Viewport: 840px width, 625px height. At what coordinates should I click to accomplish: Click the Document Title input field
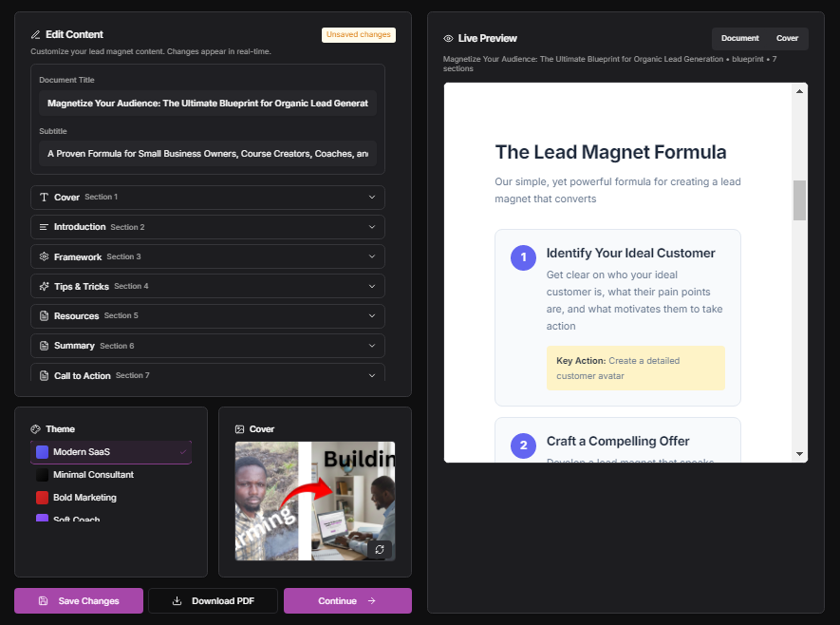(x=207, y=102)
